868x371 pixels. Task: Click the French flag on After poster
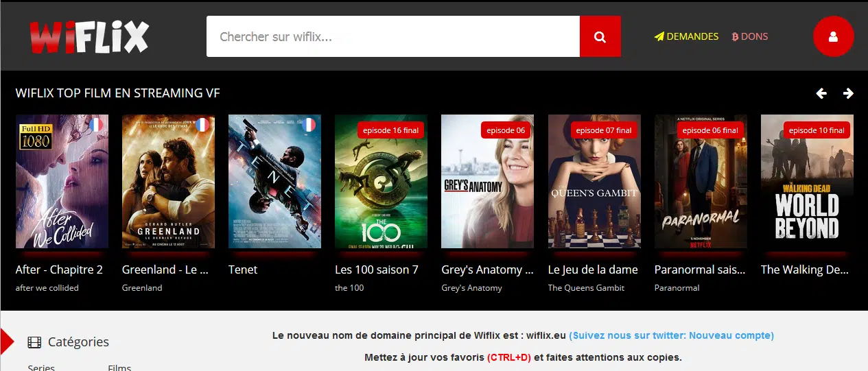(x=96, y=125)
